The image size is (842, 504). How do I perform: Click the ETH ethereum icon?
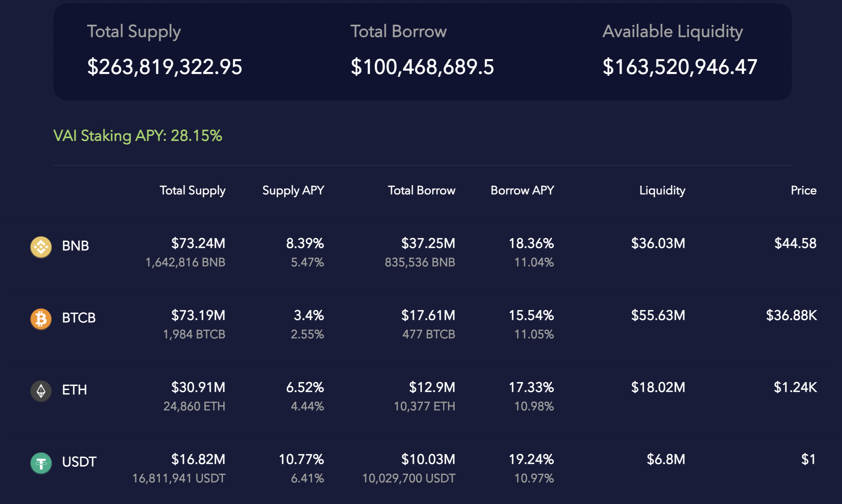tap(41, 391)
